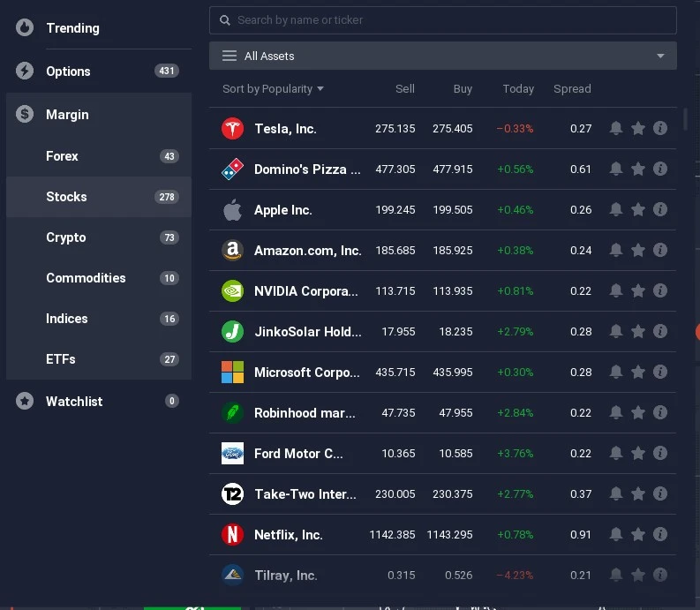Toggle favorite star for JinkoSolar Holding
700x610 pixels.
[638, 332]
